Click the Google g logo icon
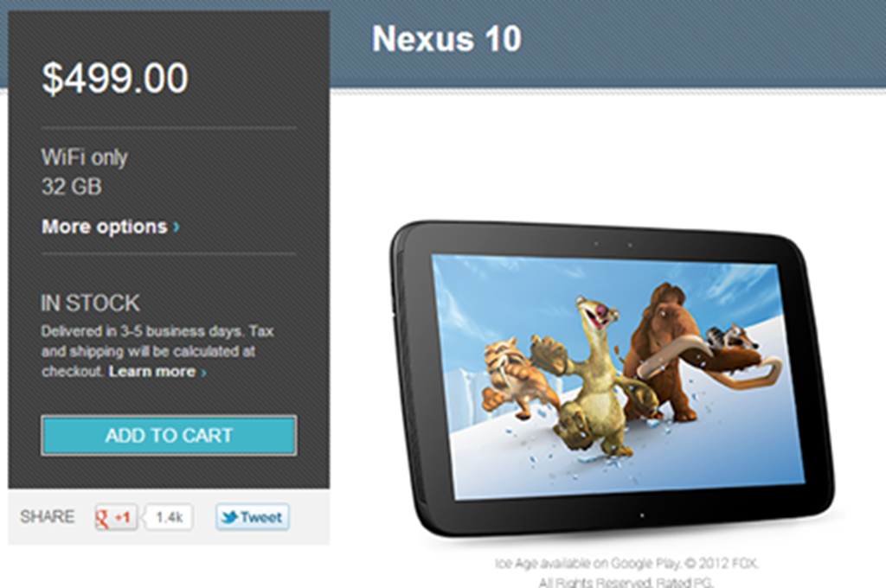 pos(102,518)
